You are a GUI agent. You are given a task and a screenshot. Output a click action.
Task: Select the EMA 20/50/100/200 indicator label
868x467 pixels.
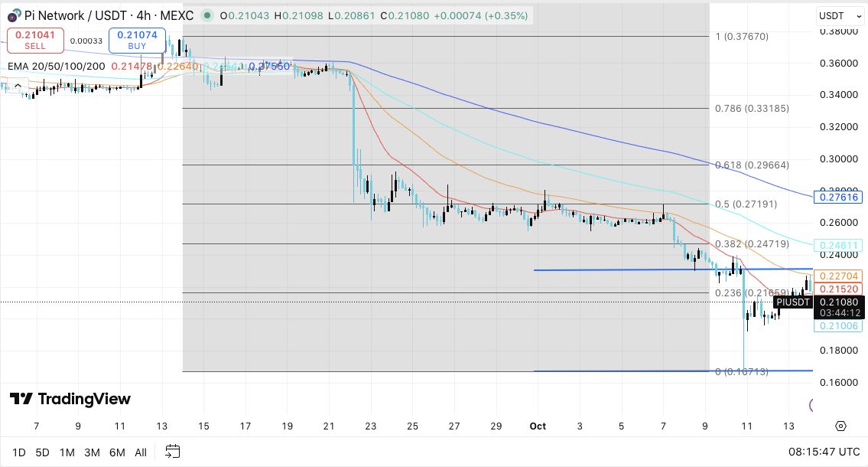56,67
